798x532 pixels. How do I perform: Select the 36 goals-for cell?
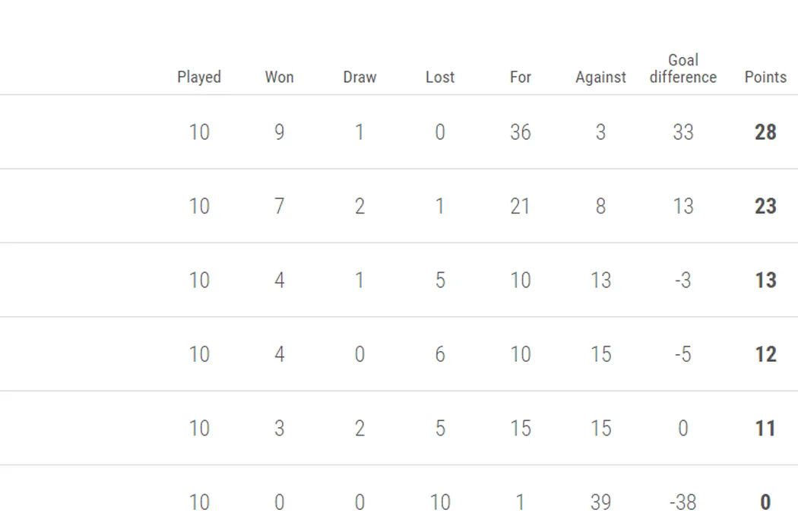[x=521, y=132]
